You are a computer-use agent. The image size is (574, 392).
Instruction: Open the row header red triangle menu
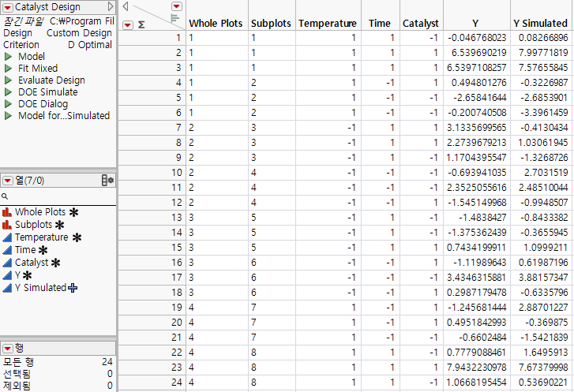click(x=127, y=25)
